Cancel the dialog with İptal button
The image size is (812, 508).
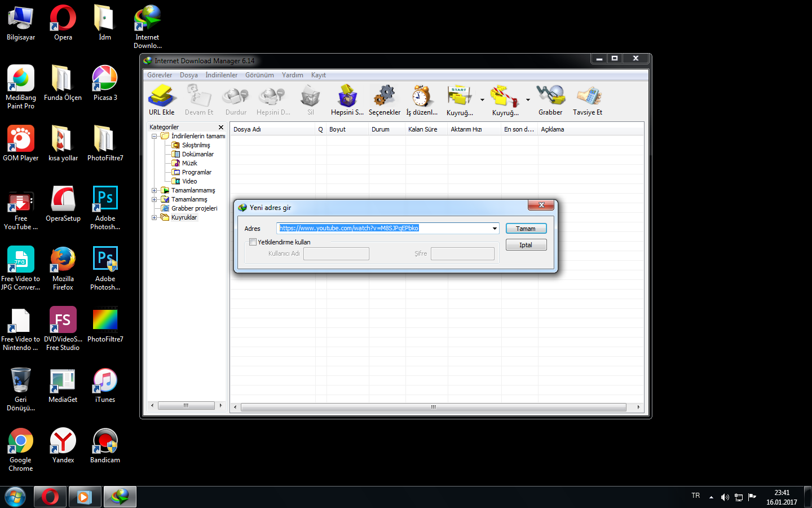tap(526, 245)
